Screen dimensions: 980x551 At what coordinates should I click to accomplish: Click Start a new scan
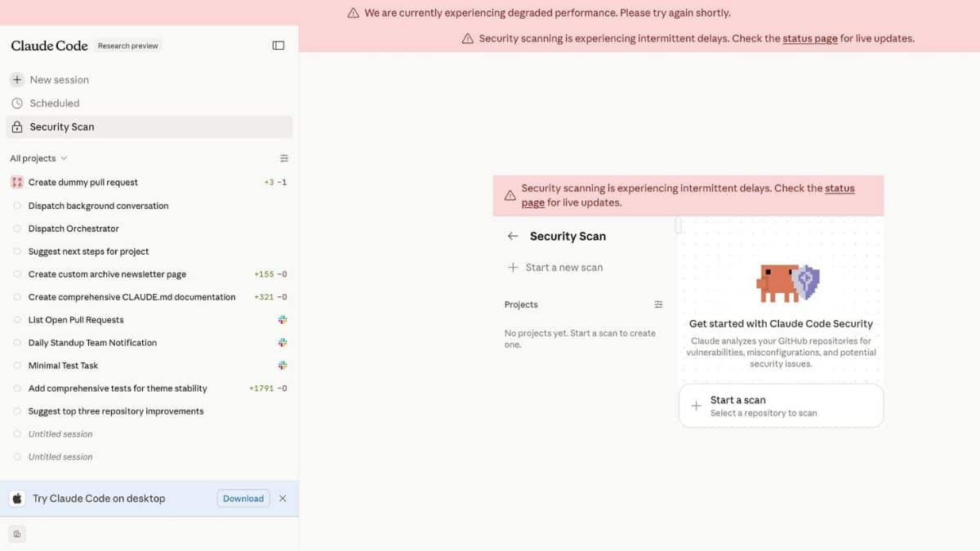pos(563,268)
